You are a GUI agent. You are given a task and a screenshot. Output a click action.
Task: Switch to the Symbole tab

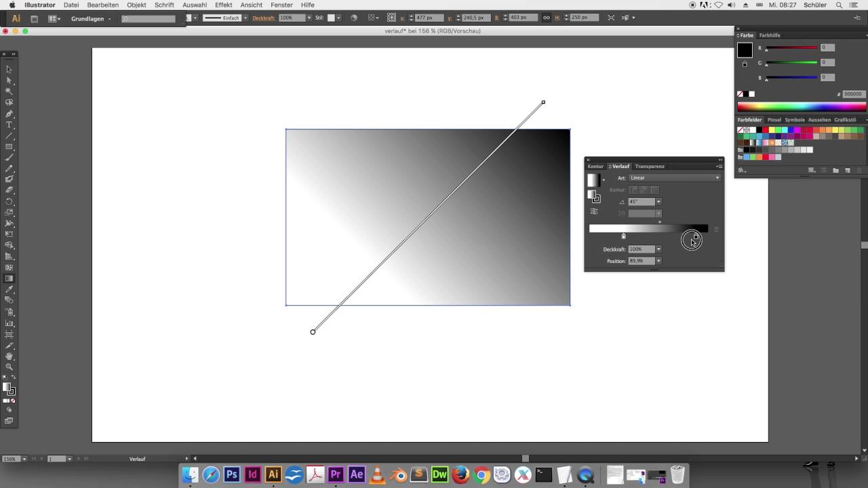click(x=795, y=120)
